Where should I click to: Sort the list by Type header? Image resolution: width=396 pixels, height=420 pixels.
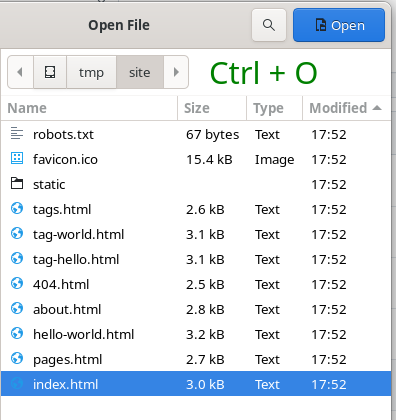pos(274,108)
